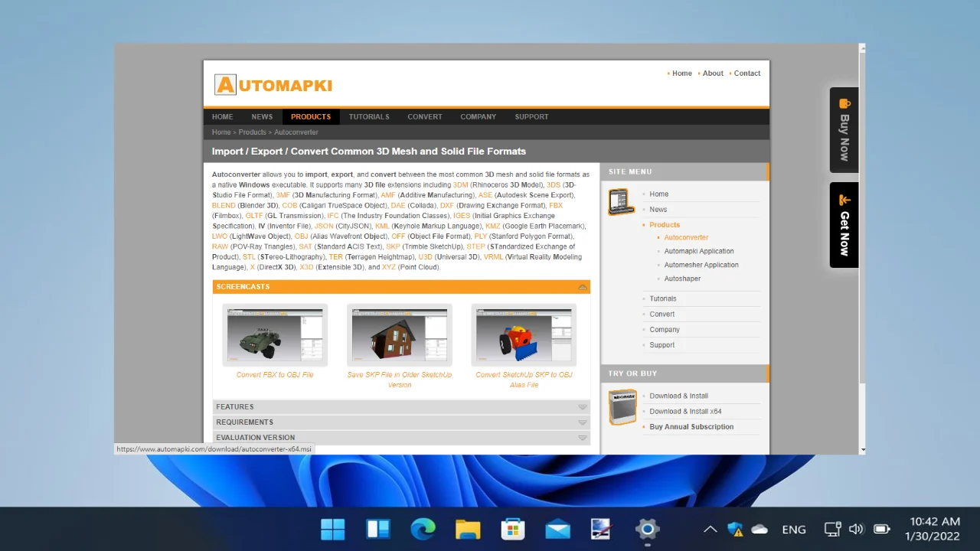Open Widgets from the taskbar
Viewport: 980px width, 551px height.
click(x=378, y=529)
